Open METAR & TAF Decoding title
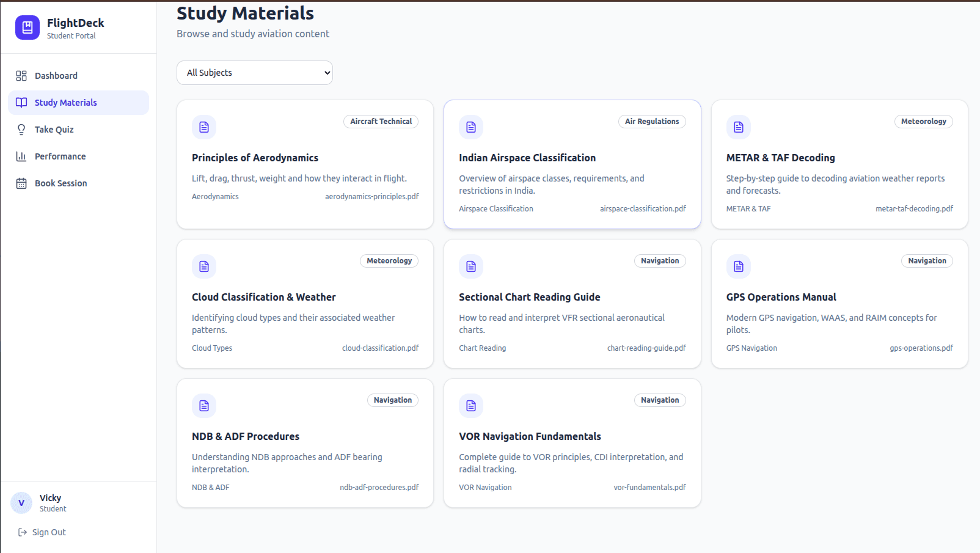Viewport: 980px width, 553px height. (780, 158)
